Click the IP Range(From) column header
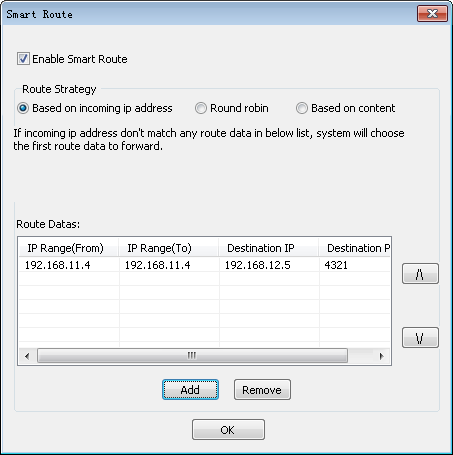Image resolution: width=453 pixels, height=455 pixels. point(68,248)
